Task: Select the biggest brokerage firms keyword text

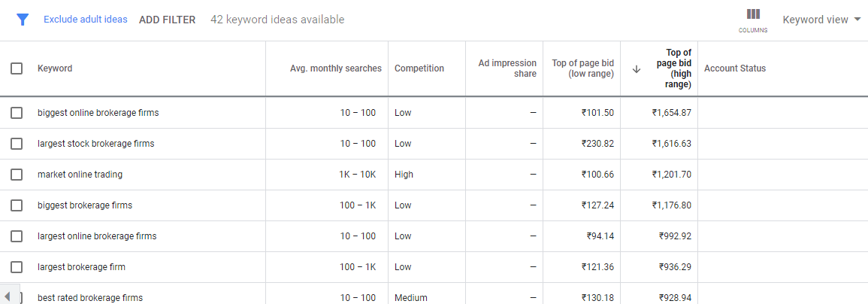Action: 85,205
